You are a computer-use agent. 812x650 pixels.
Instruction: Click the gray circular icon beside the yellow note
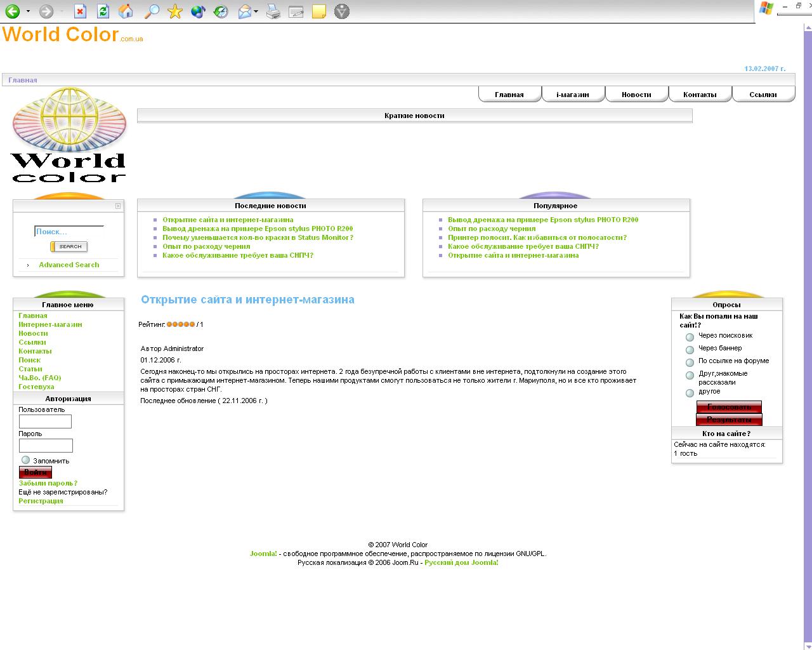point(342,11)
